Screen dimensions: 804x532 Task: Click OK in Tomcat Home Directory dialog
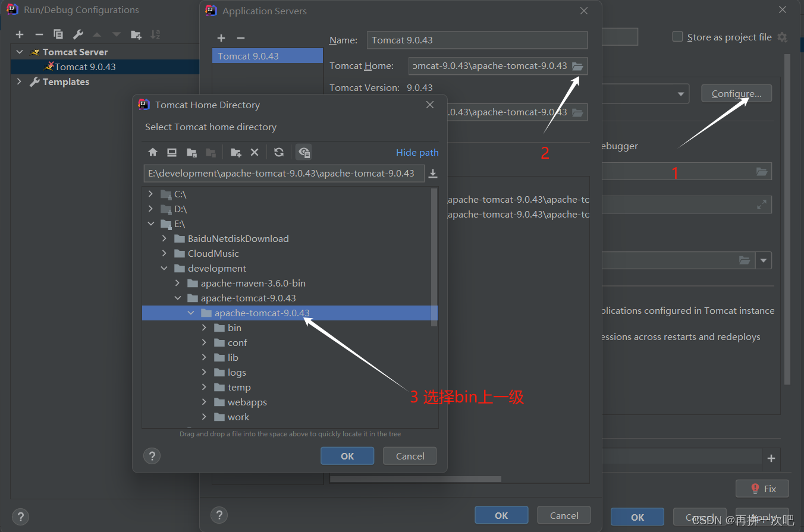pos(347,456)
